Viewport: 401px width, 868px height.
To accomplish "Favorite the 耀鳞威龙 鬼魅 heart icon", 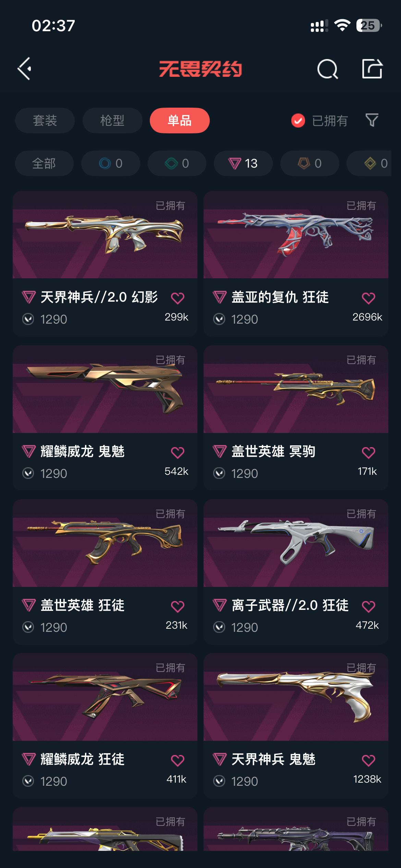I will pos(178,452).
